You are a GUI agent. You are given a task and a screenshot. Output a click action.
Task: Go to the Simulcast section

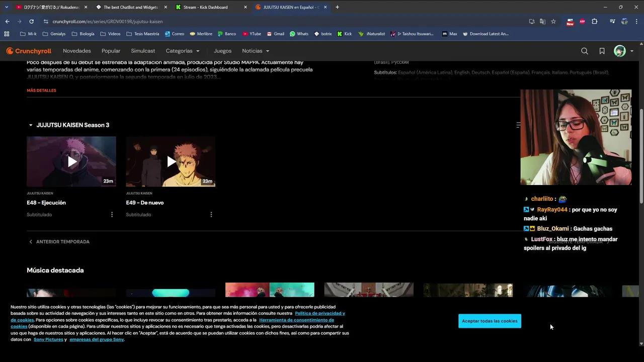tap(143, 51)
